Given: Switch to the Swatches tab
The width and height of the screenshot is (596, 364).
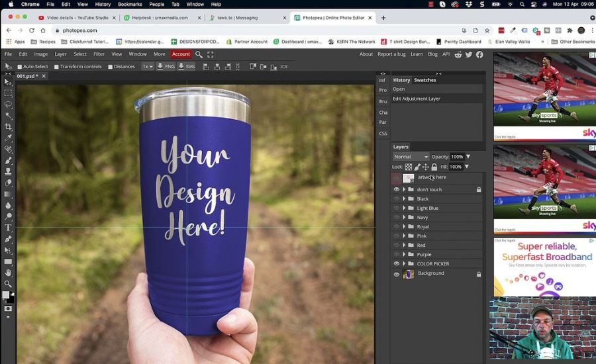Looking at the screenshot, I should point(424,80).
